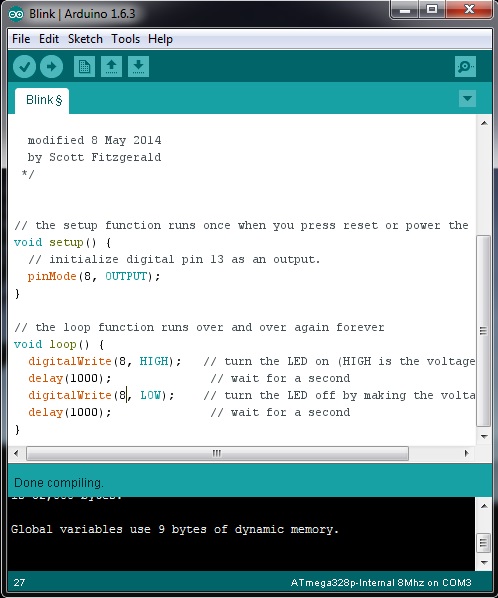Save the sketch with the down-arrow icon
Viewport: 498px width, 598px height.
(x=138, y=67)
